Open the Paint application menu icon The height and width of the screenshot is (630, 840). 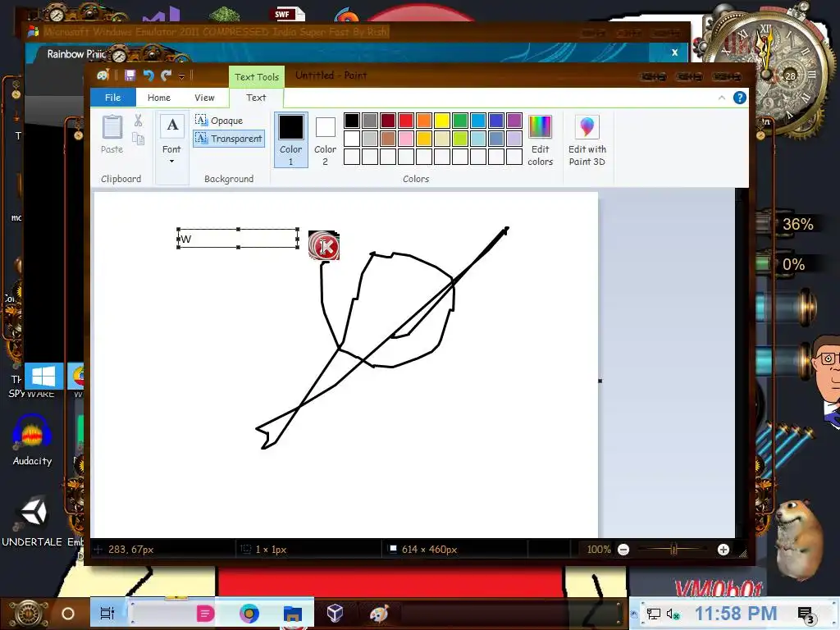103,75
